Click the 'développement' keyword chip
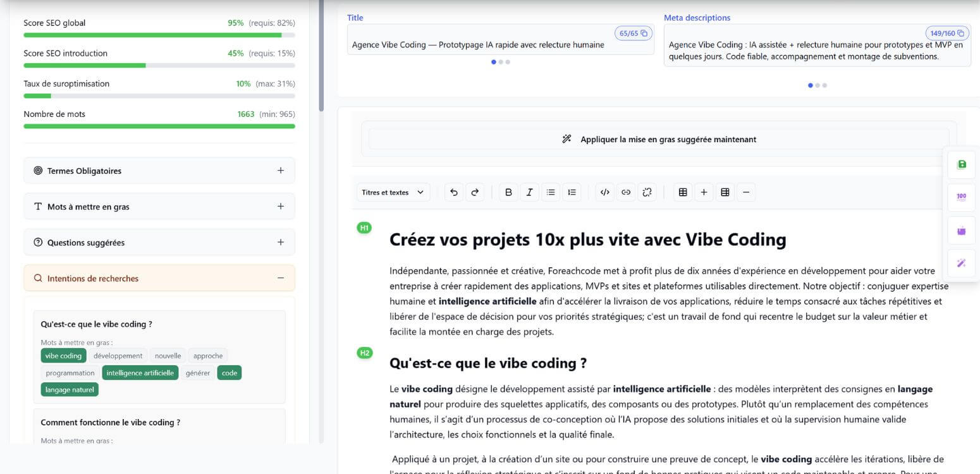Screen dimensions: 980x474 click(x=118, y=356)
